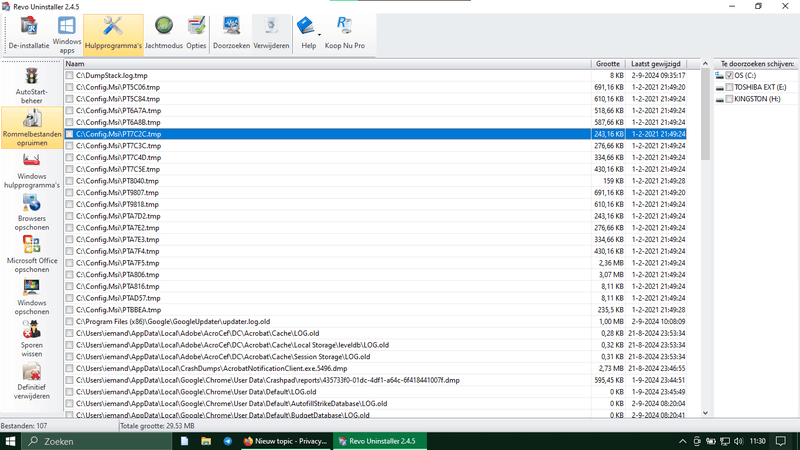Open Browsers opschonen tool
The image size is (800, 450).
(32, 213)
